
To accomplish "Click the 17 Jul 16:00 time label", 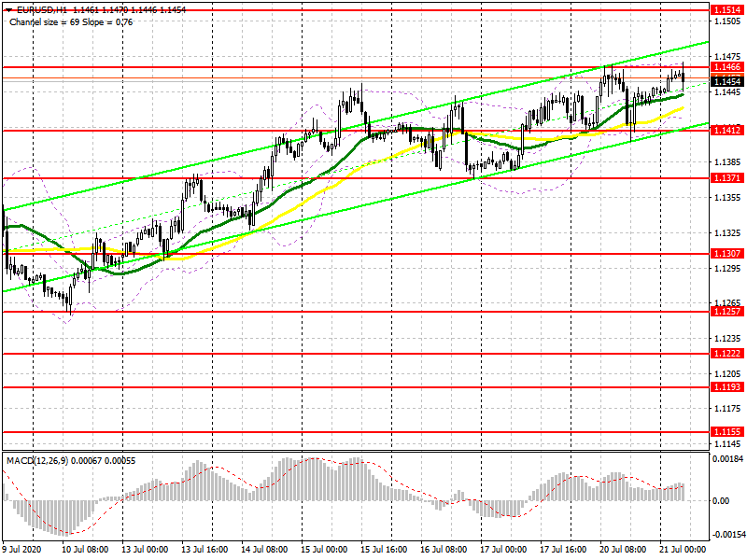I will pos(563,550).
